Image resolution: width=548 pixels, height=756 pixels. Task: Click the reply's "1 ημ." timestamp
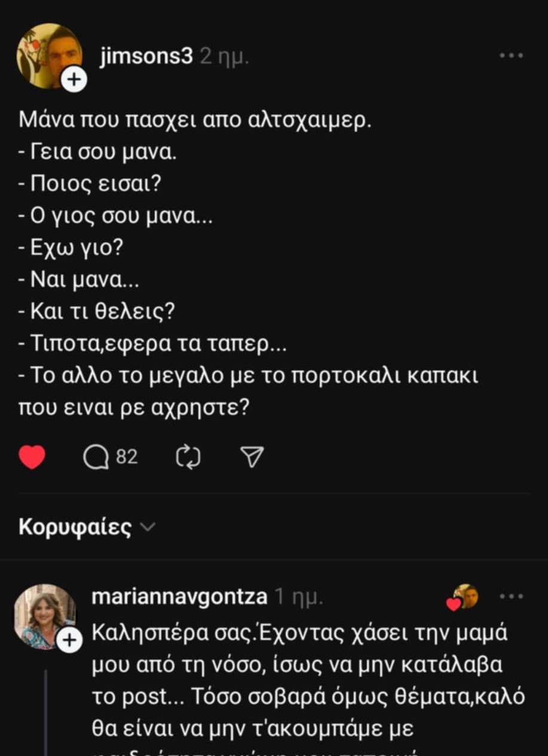[299, 597]
